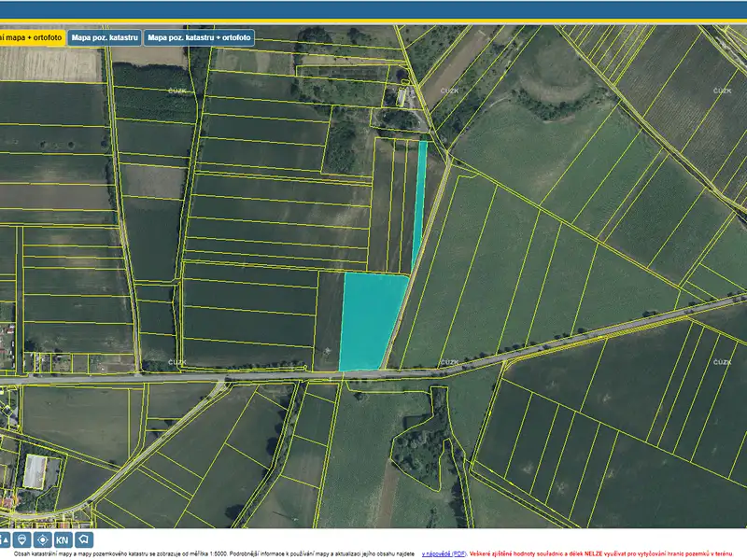Select the yellow 'mapa + ortofoto' tab
Viewport: 747px width, 560px height.
32,37
